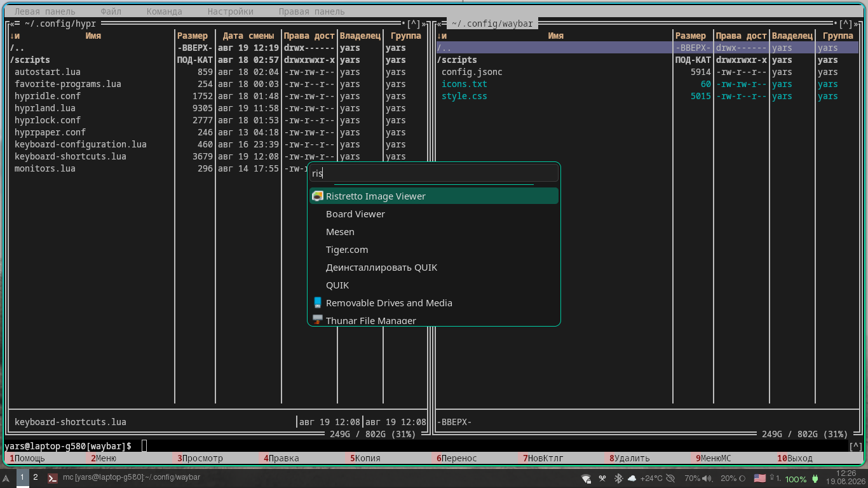Click the launcher search field containing 'ris'

[x=434, y=173]
